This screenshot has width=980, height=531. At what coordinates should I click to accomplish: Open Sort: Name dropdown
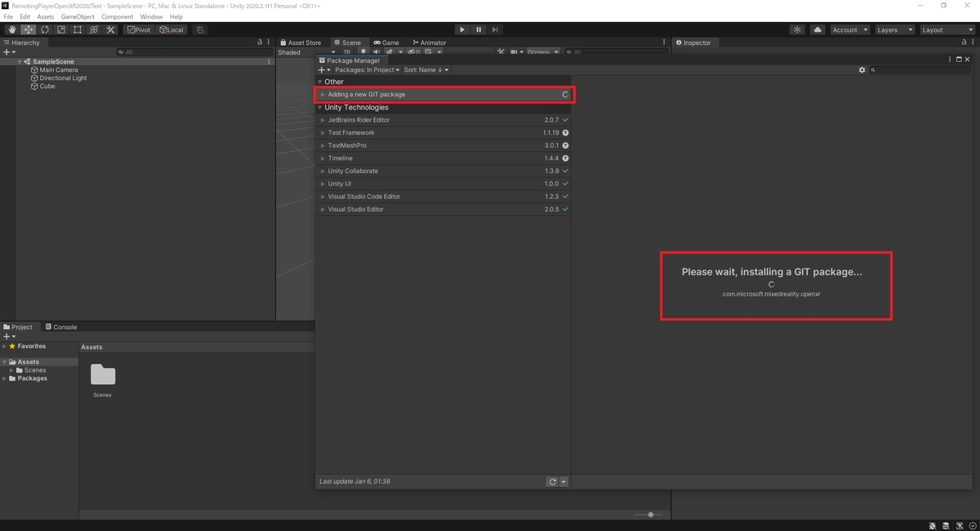(425, 70)
